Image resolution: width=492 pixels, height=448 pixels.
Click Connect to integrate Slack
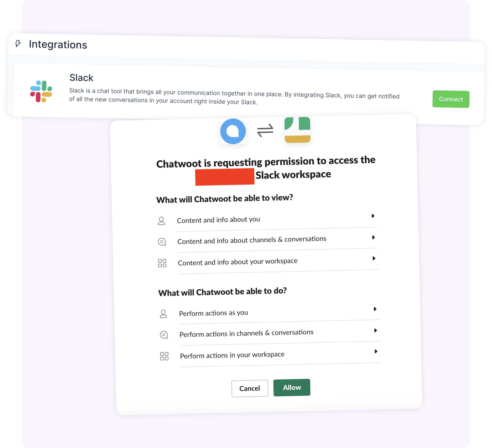[450, 99]
